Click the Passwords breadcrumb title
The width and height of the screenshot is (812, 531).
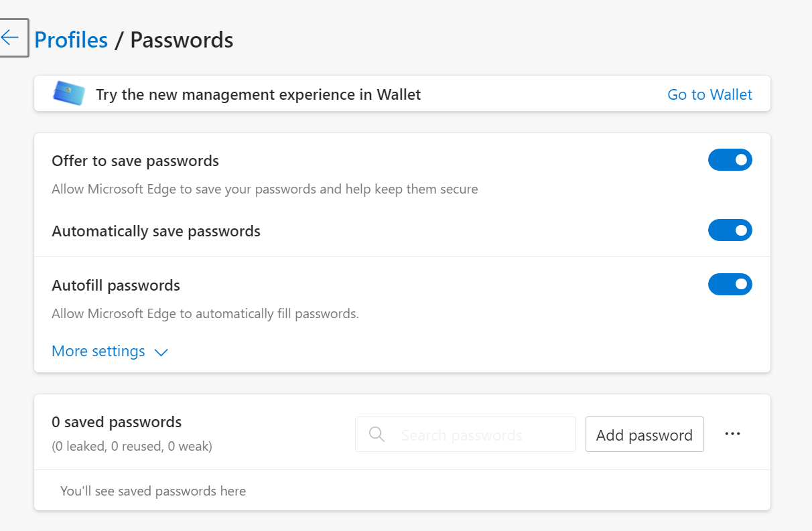point(182,40)
